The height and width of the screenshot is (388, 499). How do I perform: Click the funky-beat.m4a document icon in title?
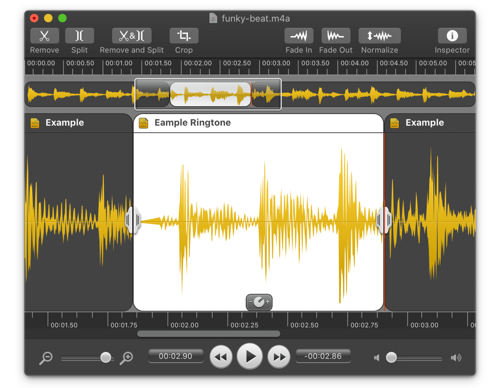coord(213,18)
